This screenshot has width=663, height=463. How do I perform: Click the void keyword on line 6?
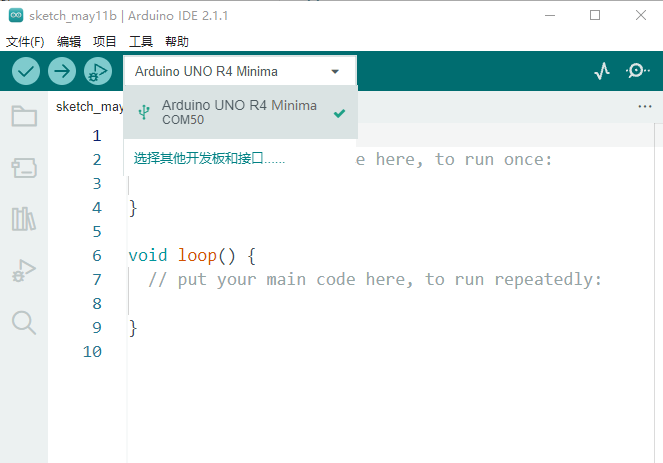pos(148,255)
